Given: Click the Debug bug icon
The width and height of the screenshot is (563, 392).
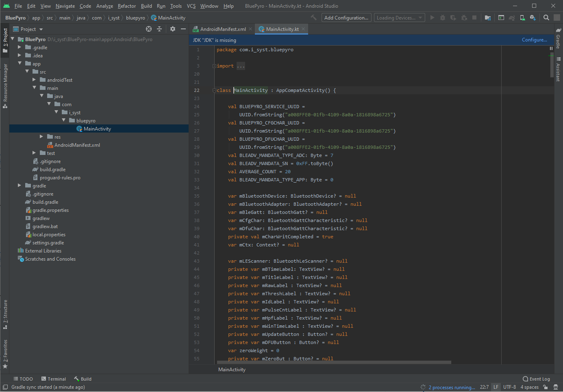Looking at the screenshot, I should [443, 17].
